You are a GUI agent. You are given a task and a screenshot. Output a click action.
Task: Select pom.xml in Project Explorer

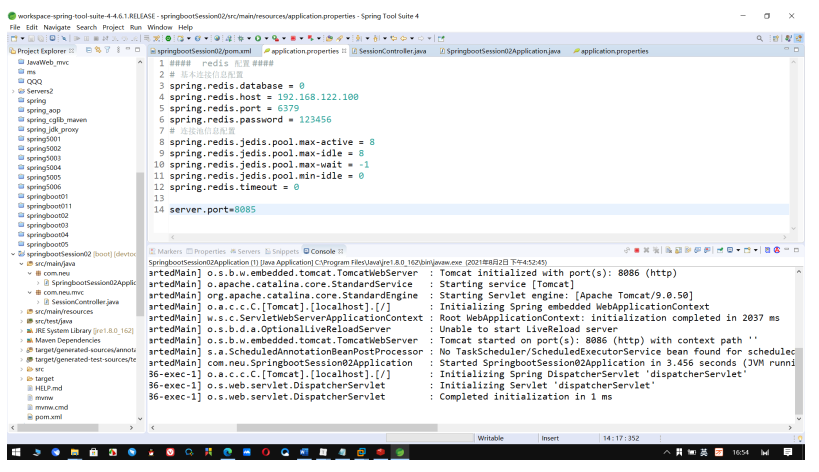click(x=49, y=417)
